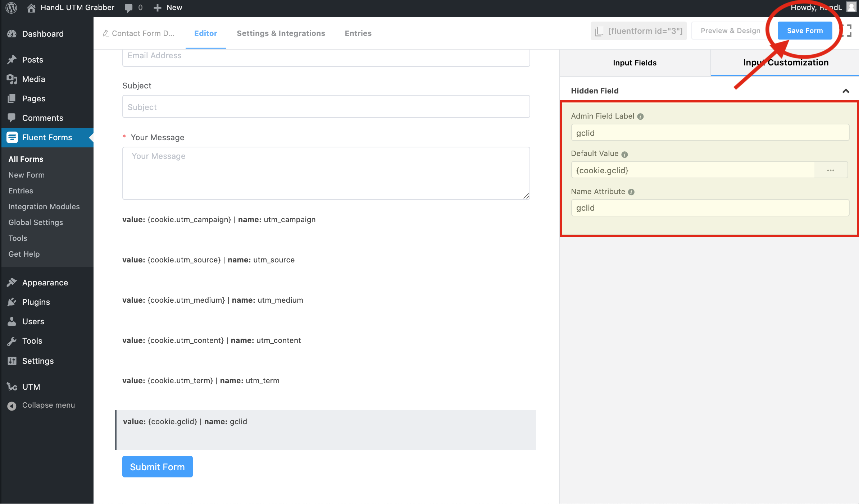
Task: Click the WordPress logo icon
Action: pyautogui.click(x=12, y=8)
